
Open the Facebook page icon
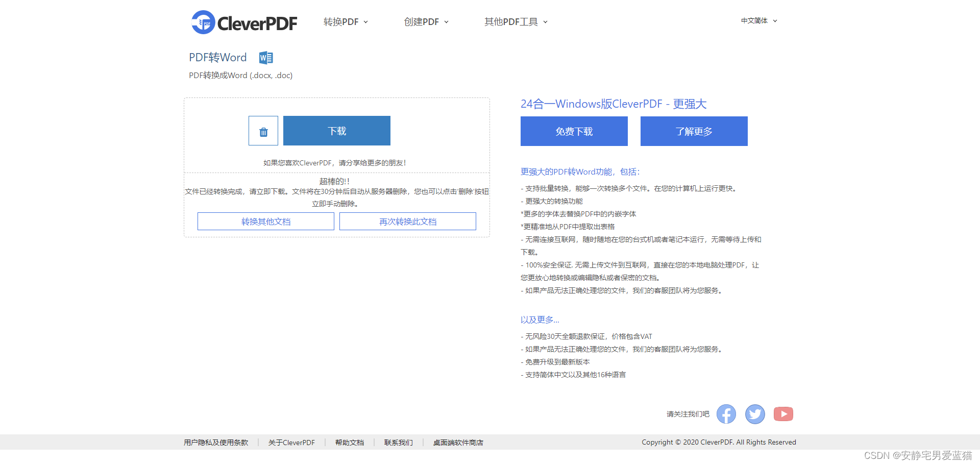[726, 414]
